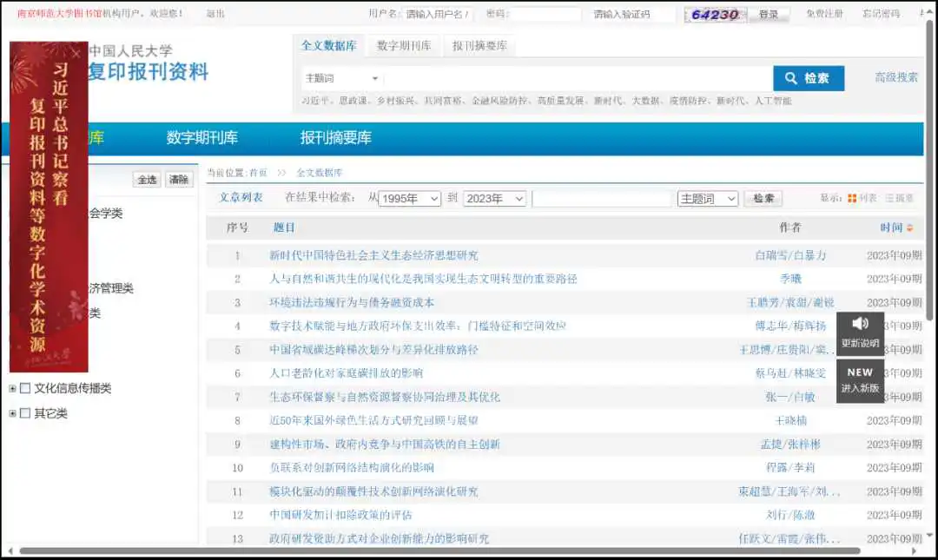Viewport: 938px width, 560px height.
Task: Expand the 文化信息传播类 tree node
Action: tap(12, 388)
